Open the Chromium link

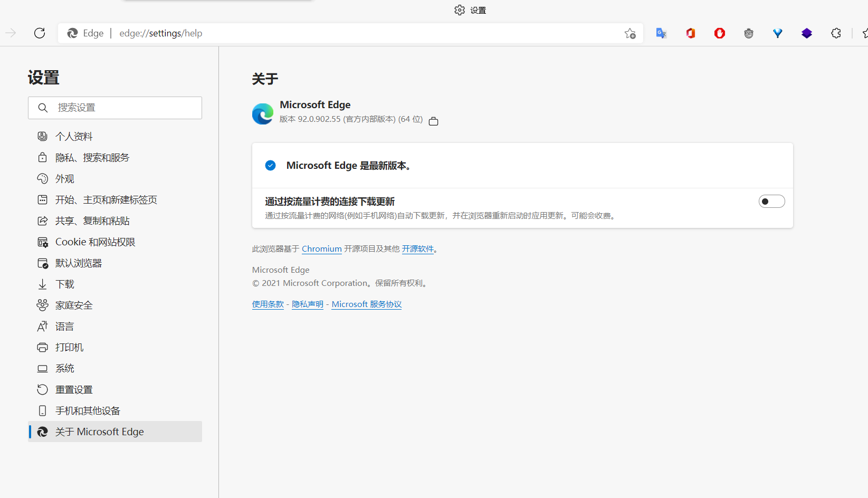point(322,248)
